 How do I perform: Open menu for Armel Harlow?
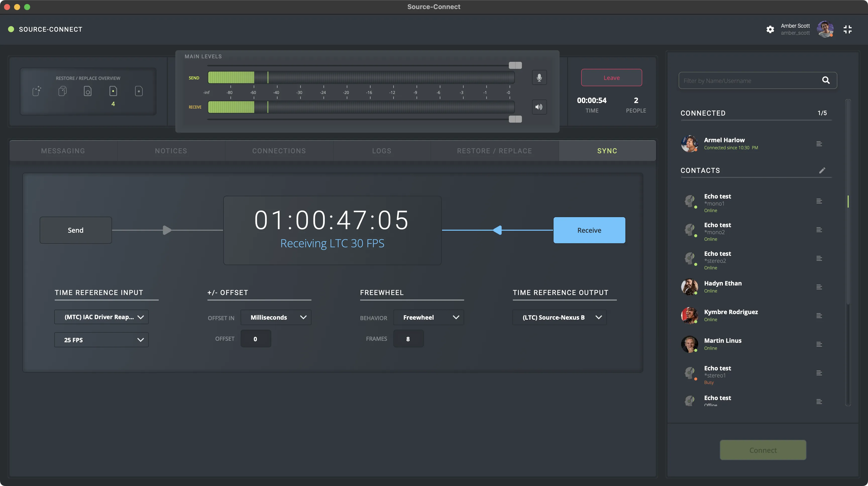pos(819,144)
